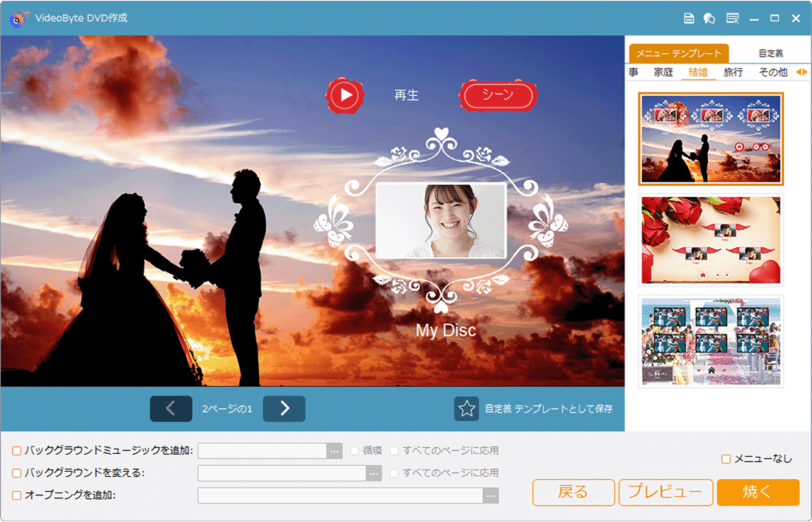Image resolution: width=812 pixels, height=522 pixels.
Task: Click the red play button on the menu preview
Action: point(345,96)
